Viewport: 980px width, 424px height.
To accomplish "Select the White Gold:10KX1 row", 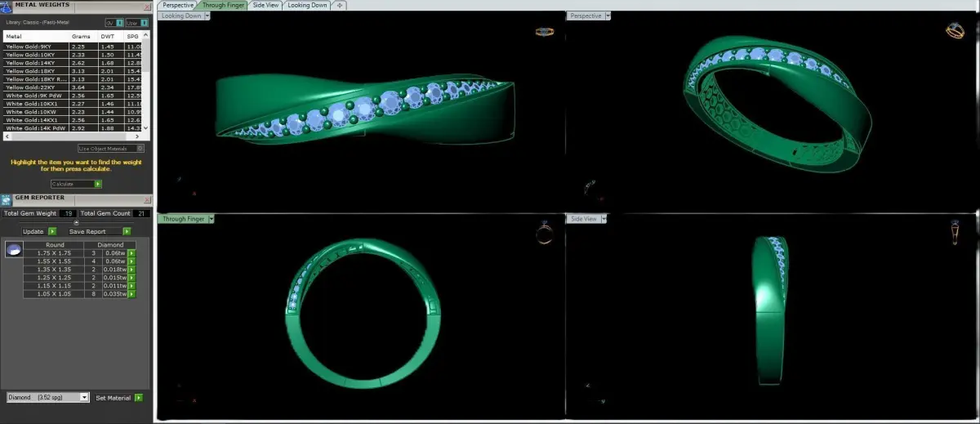I will point(73,104).
